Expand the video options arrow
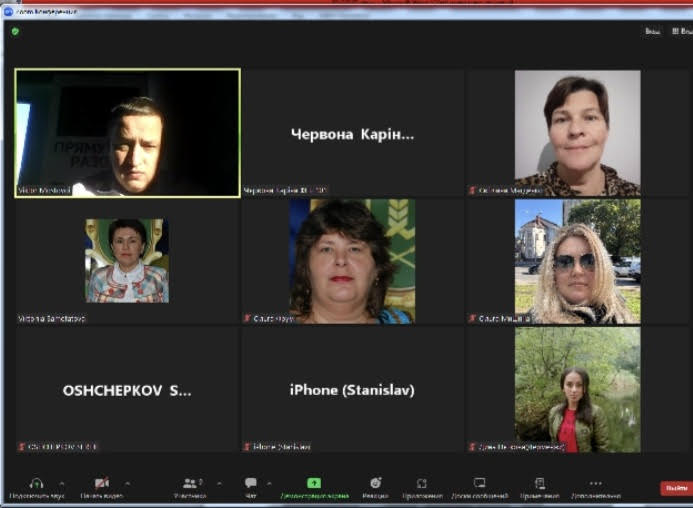 [x=127, y=483]
